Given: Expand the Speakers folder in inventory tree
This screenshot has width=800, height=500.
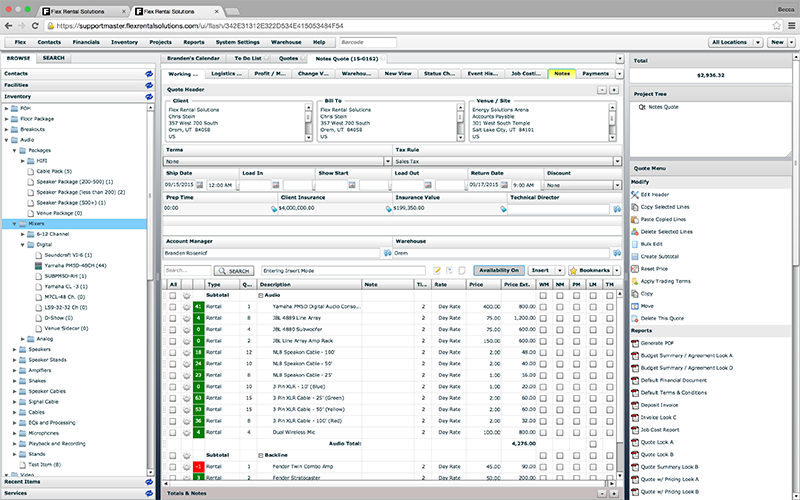Looking at the screenshot, I should coord(14,349).
